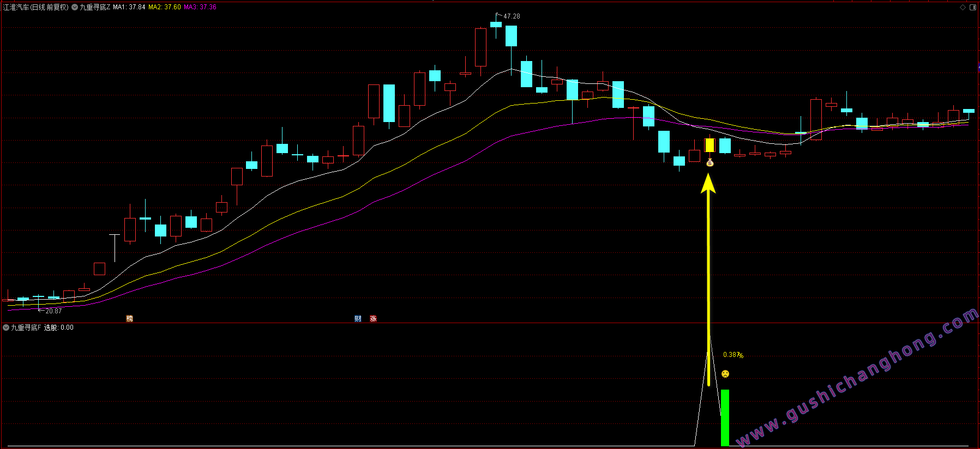The image size is (980, 449).
Task: Click the MA1: 37.84 label
Action: [129, 7]
